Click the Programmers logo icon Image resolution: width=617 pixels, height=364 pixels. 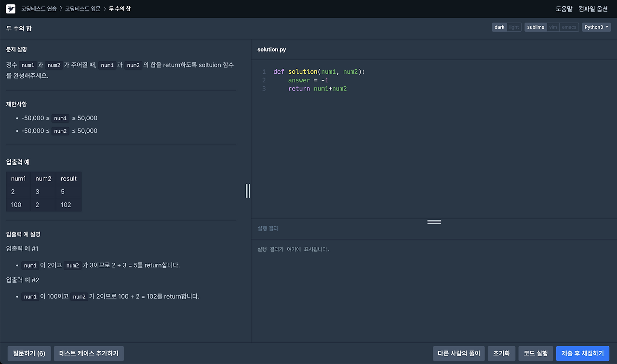pos(11,8)
